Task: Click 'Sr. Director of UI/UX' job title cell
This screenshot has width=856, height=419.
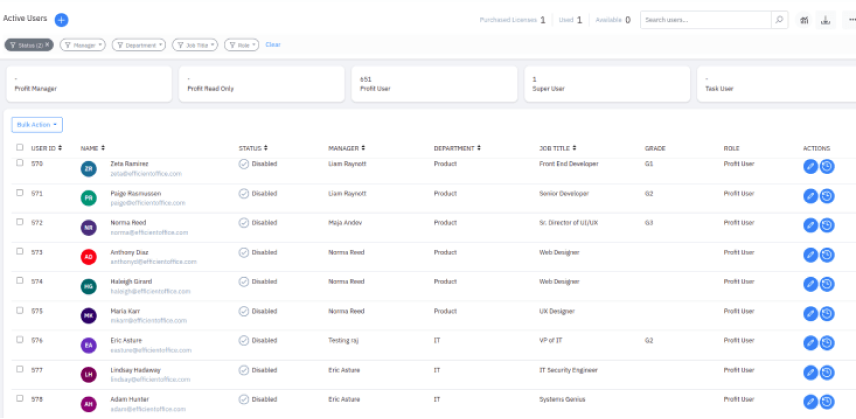Action: 568,223
